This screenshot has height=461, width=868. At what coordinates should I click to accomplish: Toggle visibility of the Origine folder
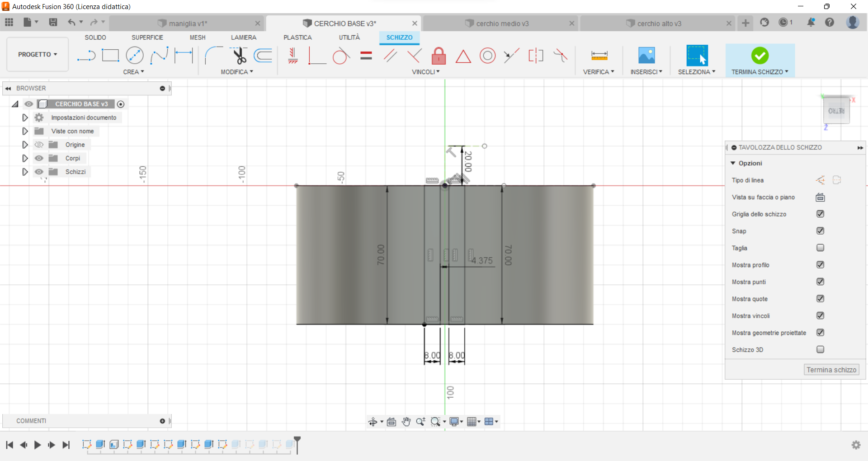point(39,144)
